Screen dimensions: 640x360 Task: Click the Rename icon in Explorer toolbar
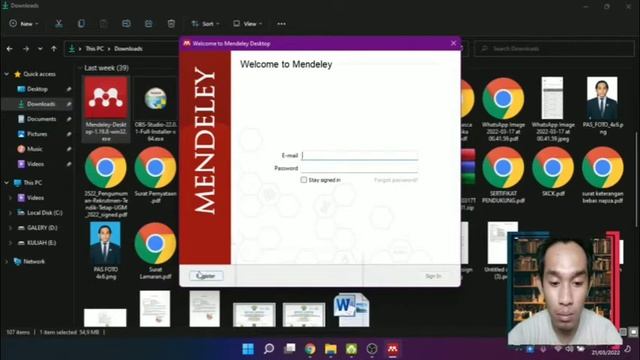coord(126,24)
